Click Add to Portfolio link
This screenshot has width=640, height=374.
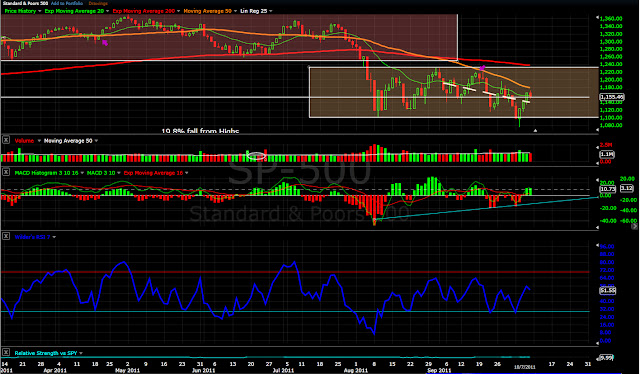tap(67, 3)
